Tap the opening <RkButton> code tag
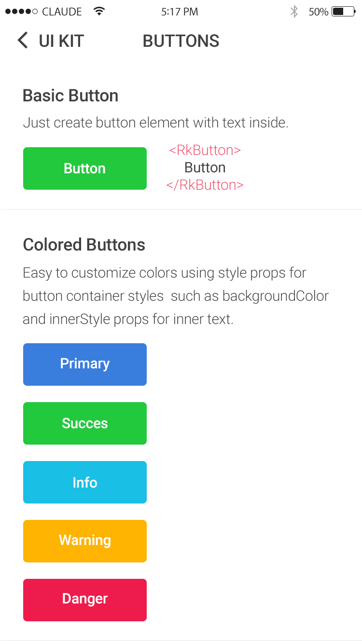Viewport: 362px width, 644px height. click(x=205, y=150)
